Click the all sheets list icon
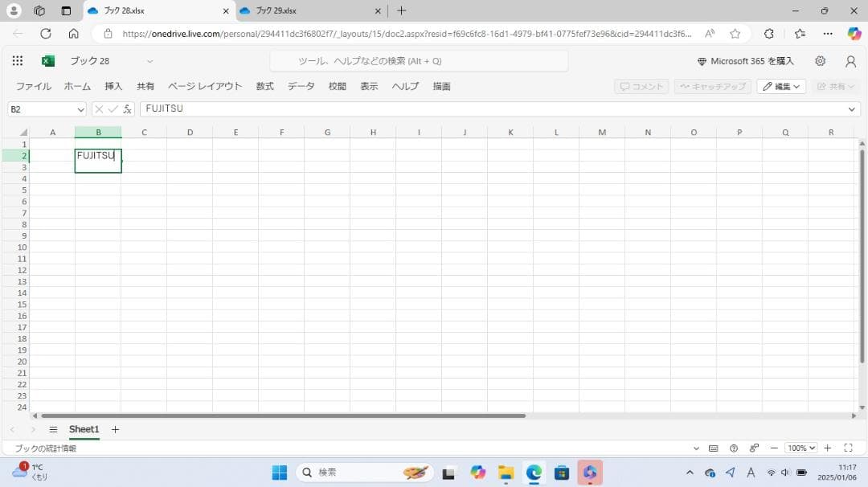This screenshot has width=868, height=487. (53, 430)
